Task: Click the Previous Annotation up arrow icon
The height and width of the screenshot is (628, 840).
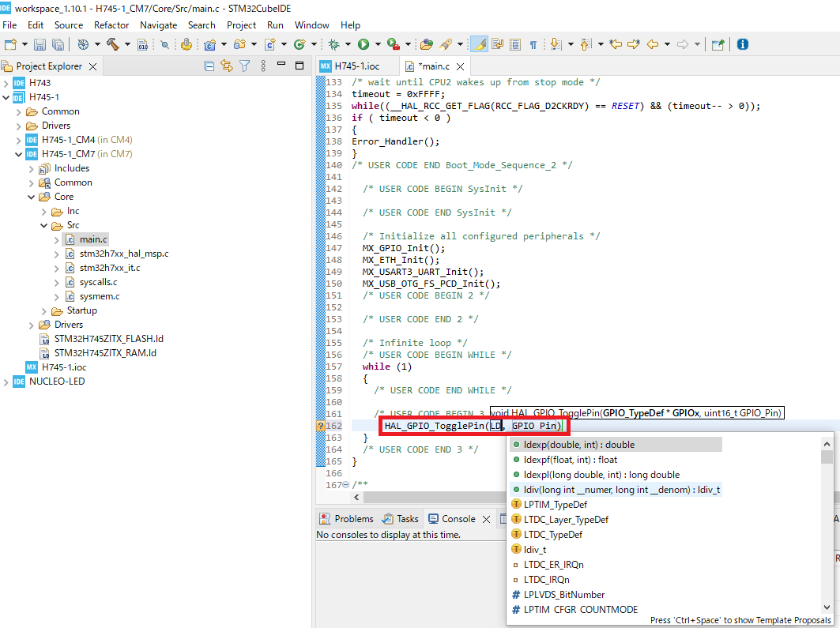Action: (x=586, y=44)
